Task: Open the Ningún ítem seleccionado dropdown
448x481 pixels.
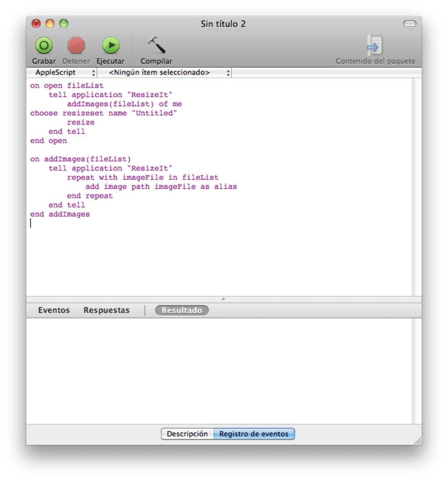Action: 164,72
